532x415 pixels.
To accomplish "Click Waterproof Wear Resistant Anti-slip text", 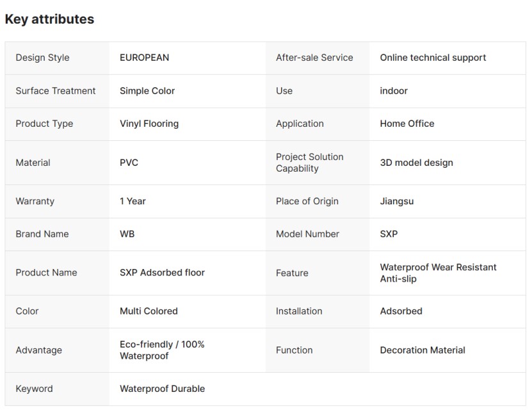I will 438,273.
